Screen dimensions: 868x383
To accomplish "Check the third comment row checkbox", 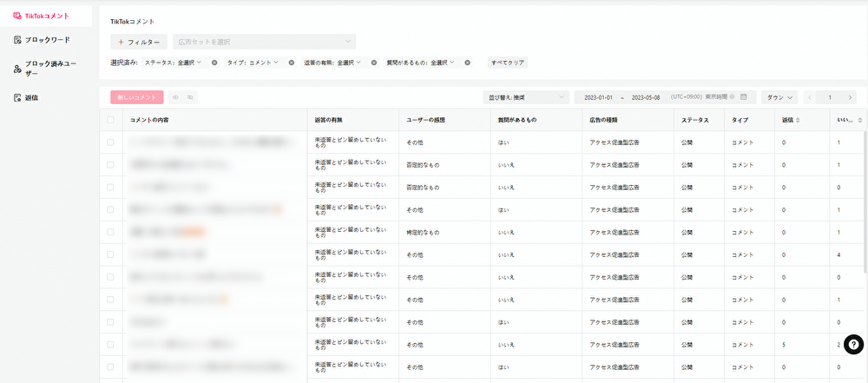I will point(110,187).
